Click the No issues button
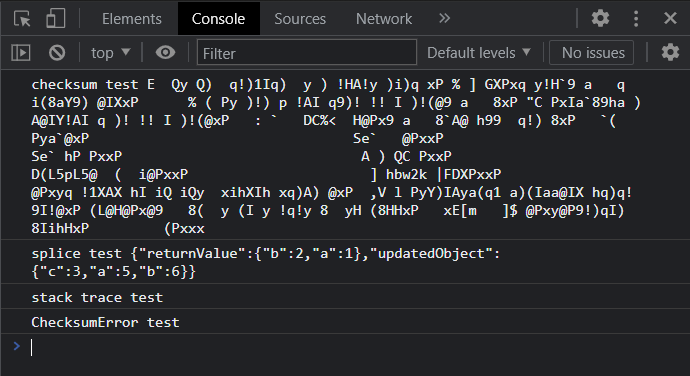Screen dimensions: 690x376 592,53
